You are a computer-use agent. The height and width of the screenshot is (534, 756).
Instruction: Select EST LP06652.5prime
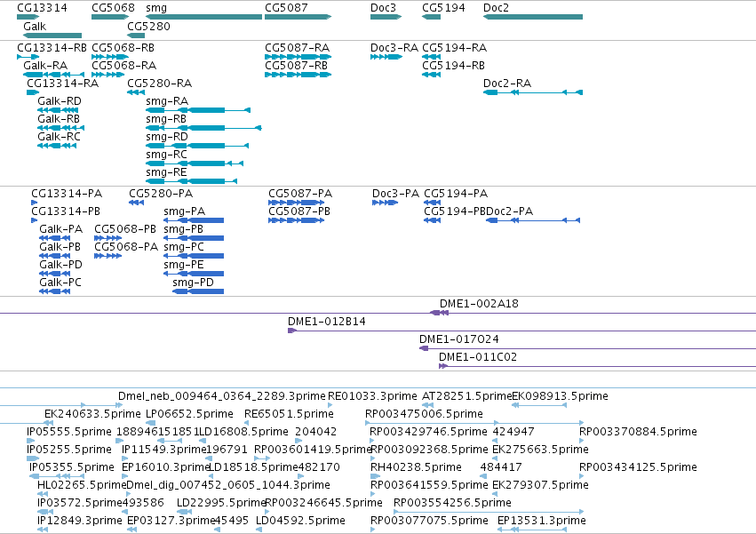[x=189, y=414]
